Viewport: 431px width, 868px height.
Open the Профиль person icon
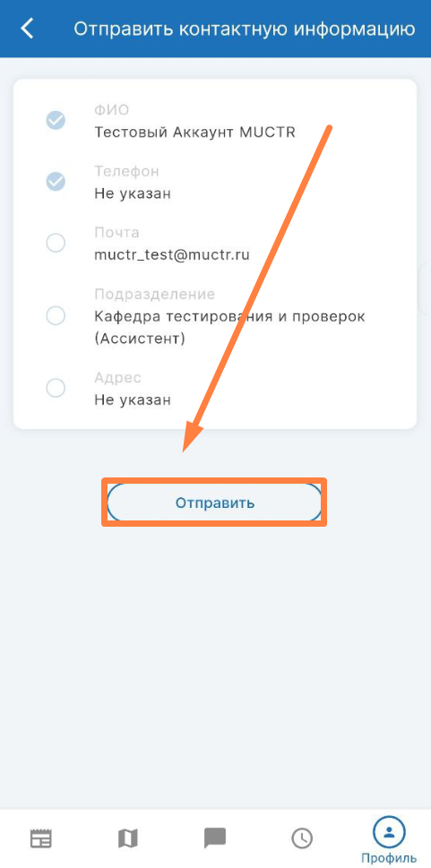tap(389, 831)
